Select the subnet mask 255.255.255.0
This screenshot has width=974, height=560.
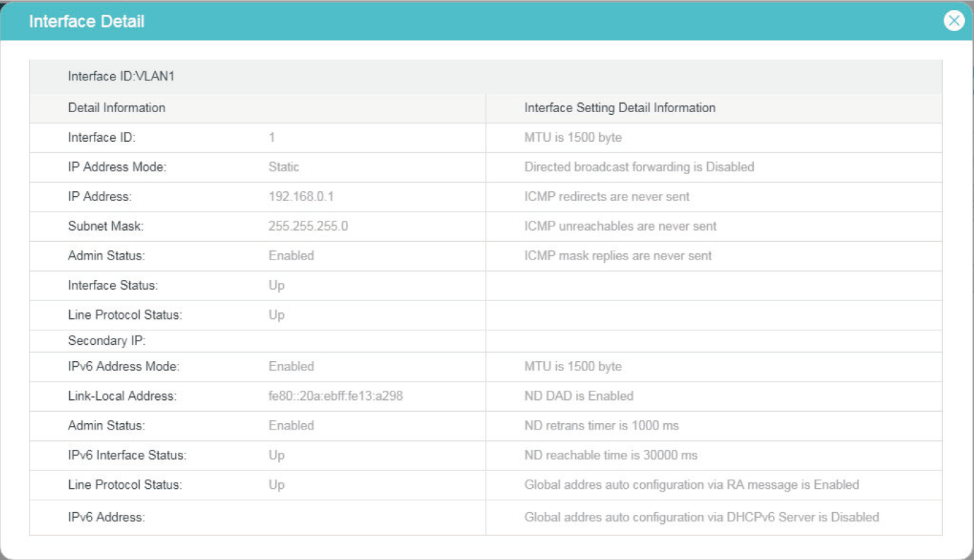click(308, 226)
